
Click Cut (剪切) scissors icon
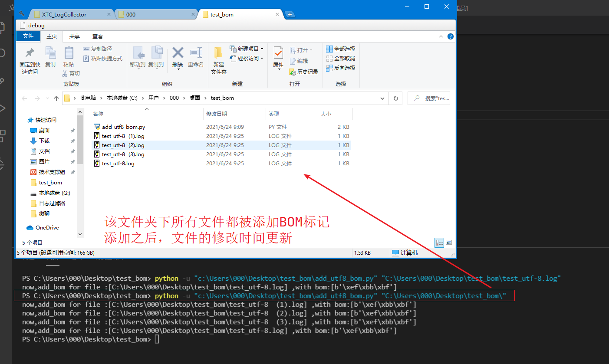pyautogui.click(x=66, y=73)
